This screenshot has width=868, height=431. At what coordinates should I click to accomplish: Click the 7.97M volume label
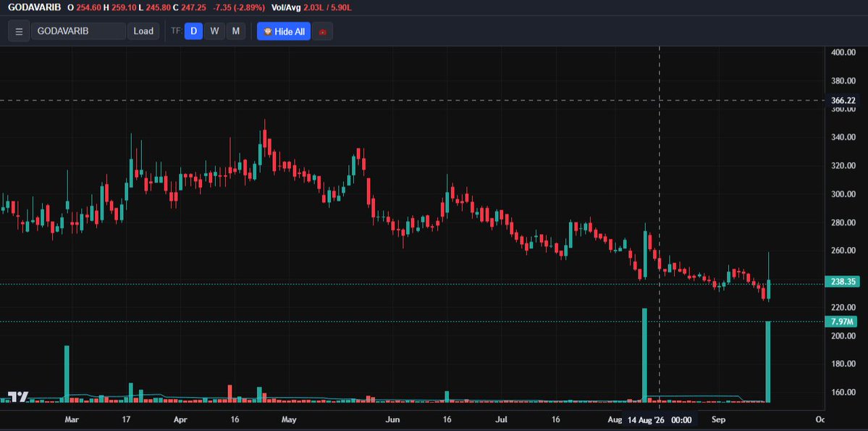(x=840, y=322)
